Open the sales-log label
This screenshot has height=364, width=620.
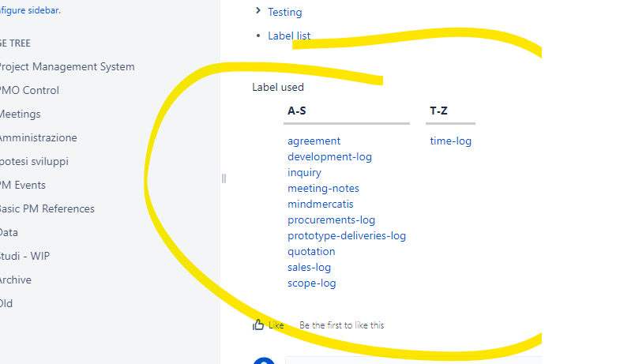(309, 268)
